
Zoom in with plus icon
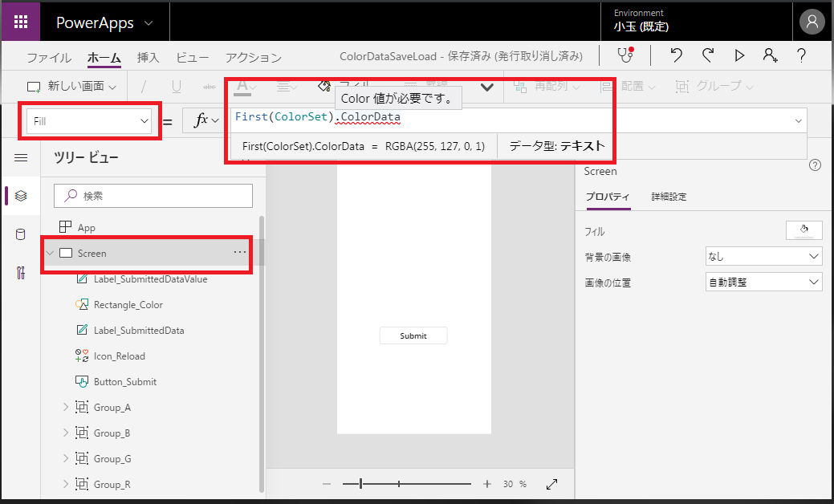click(x=486, y=484)
